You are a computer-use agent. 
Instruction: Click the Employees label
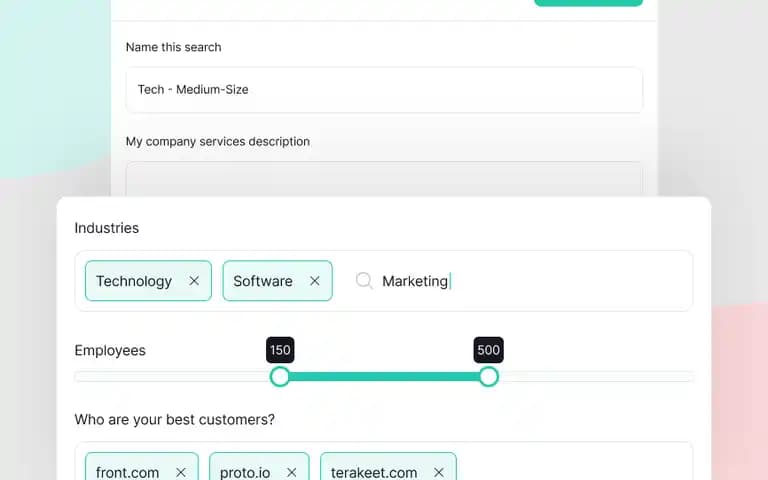110,351
